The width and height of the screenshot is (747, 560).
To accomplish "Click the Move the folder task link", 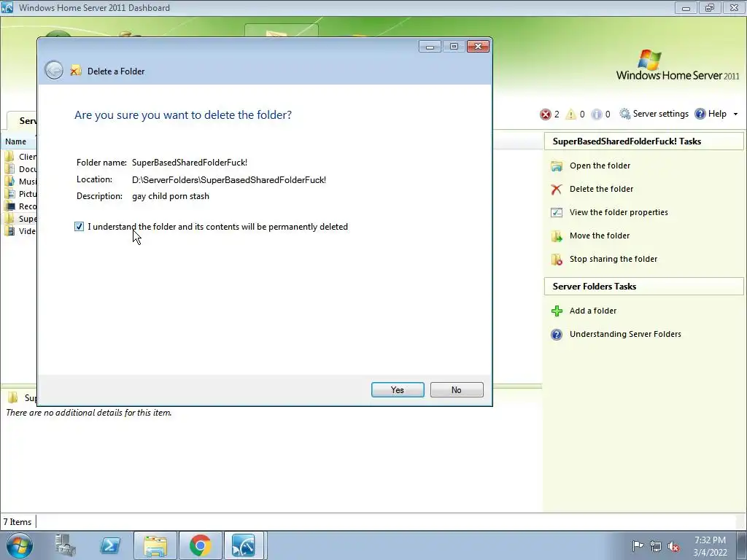I will 600,236.
